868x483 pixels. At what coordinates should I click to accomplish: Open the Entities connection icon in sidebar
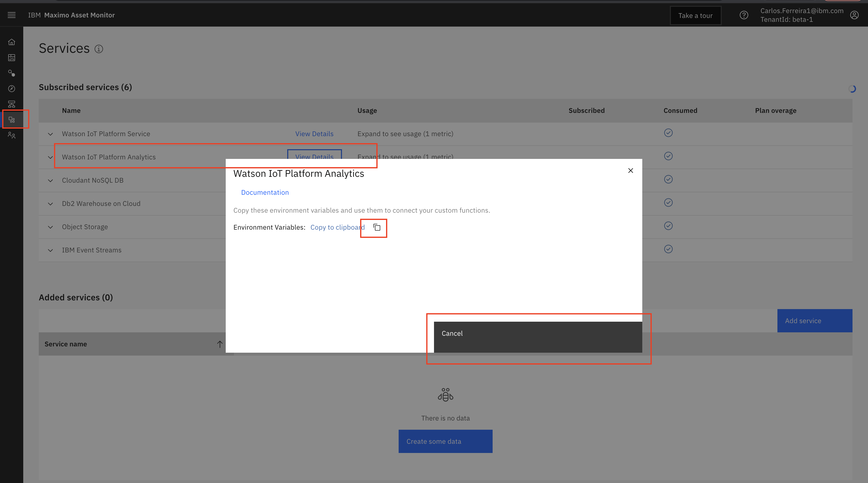(x=11, y=73)
